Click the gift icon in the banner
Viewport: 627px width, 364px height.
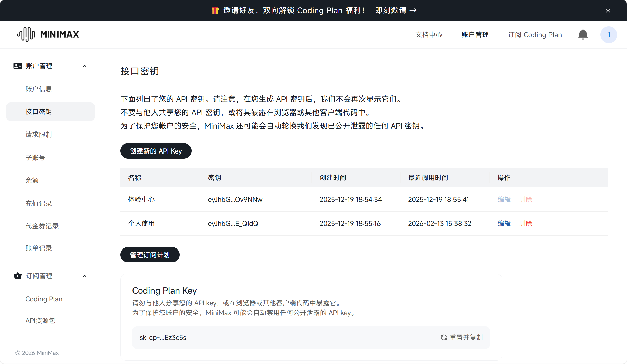(x=215, y=10)
